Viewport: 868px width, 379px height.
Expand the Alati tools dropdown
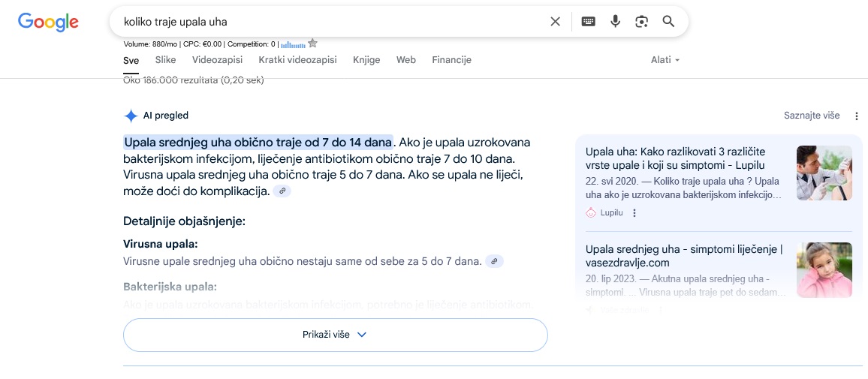pyautogui.click(x=665, y=60)
